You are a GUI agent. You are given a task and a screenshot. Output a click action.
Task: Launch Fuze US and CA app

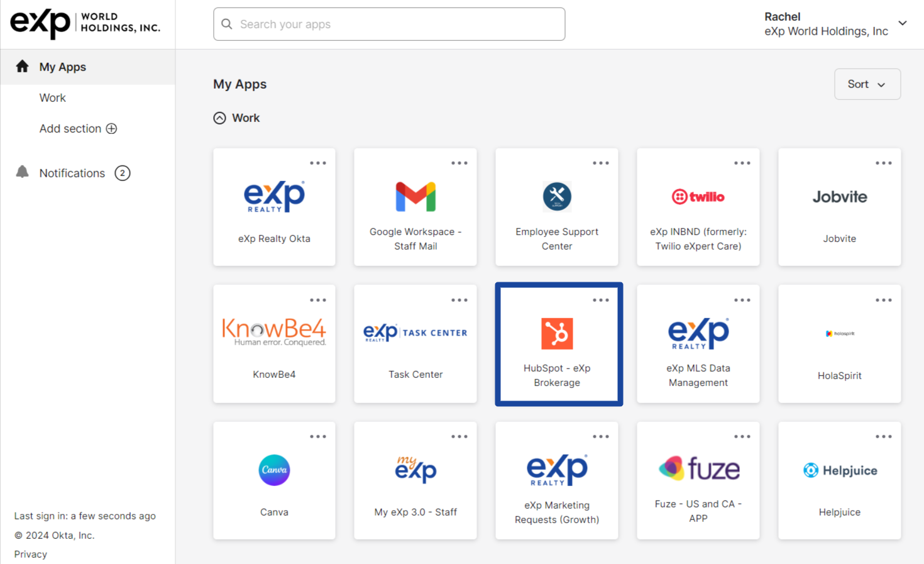click(x=698, y=480)
